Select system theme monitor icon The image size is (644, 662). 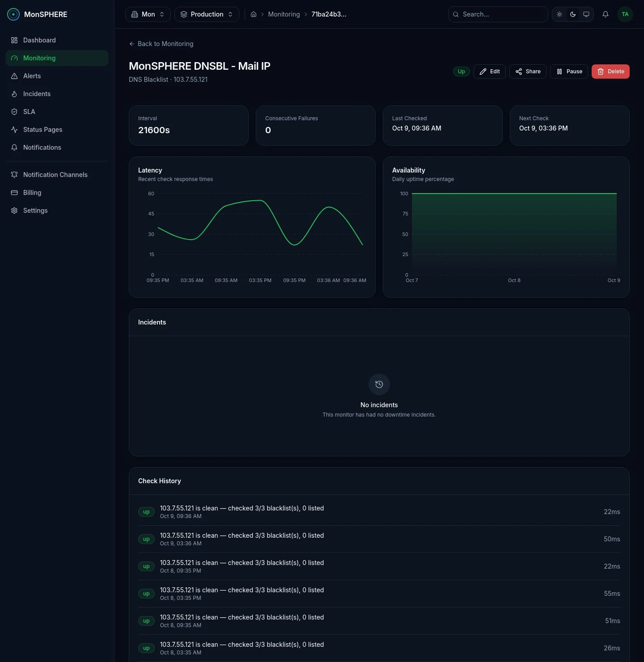point(586,14)
